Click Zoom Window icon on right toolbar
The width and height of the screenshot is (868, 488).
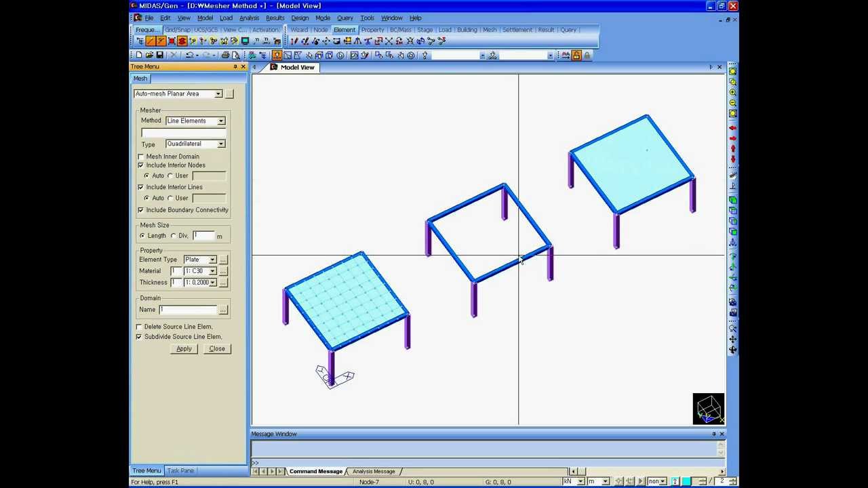[x=732, y=82]
